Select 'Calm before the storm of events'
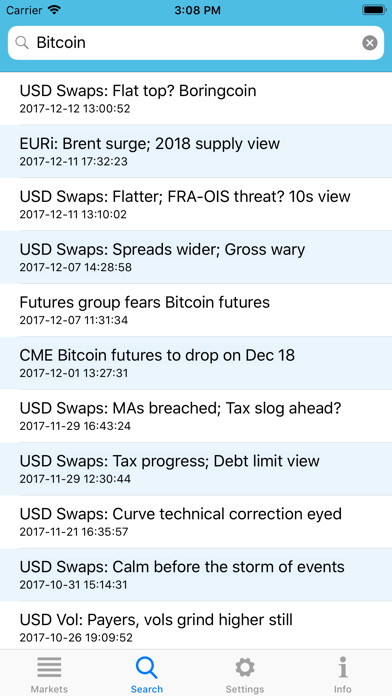 coord(196,574)
